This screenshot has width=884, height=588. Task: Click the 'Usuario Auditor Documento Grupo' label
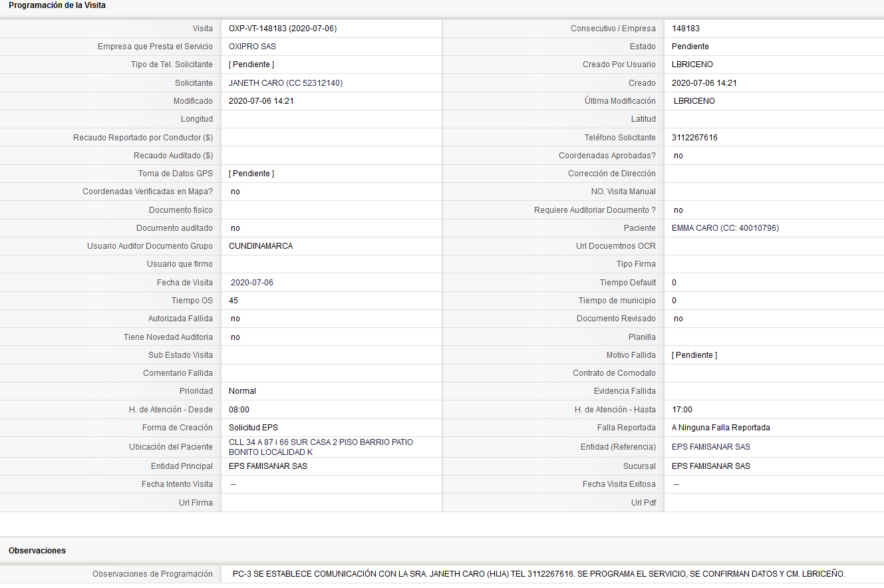150,246
